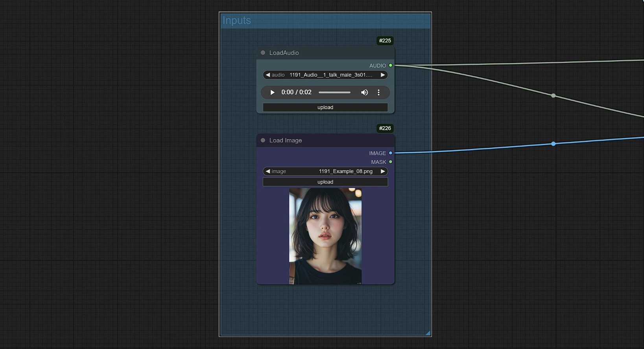Screen dimensions: 644x349
Task: Click the Inputs group title
Action: 237,20
